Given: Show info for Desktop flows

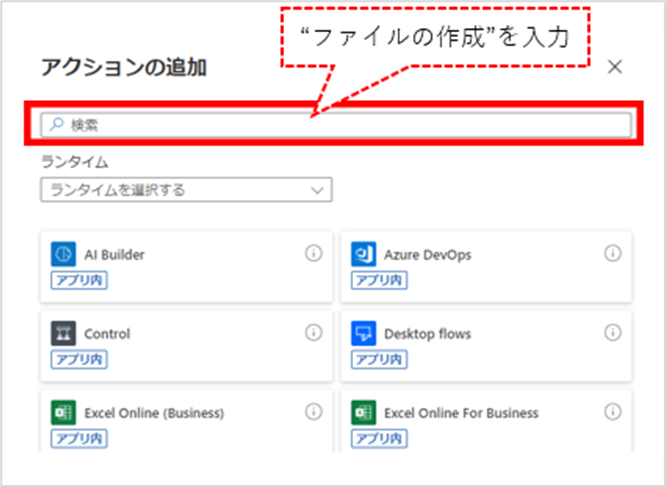Looking at the screenshot, I should [613, 332].
